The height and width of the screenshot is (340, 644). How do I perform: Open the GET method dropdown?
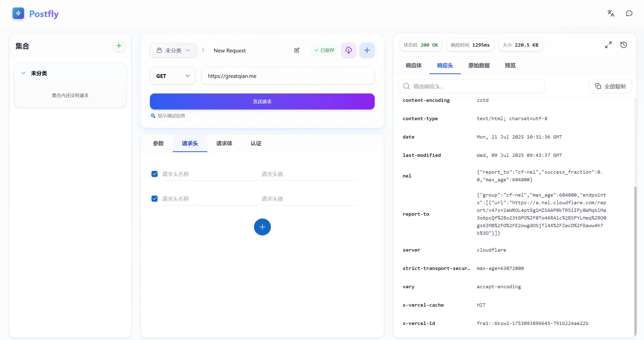173,76
